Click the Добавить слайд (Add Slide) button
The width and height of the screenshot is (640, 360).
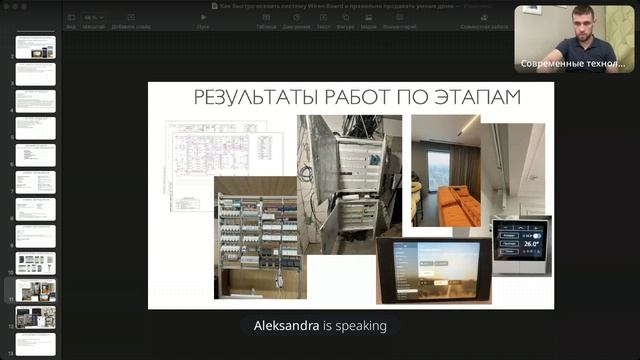tap(131, 20)
